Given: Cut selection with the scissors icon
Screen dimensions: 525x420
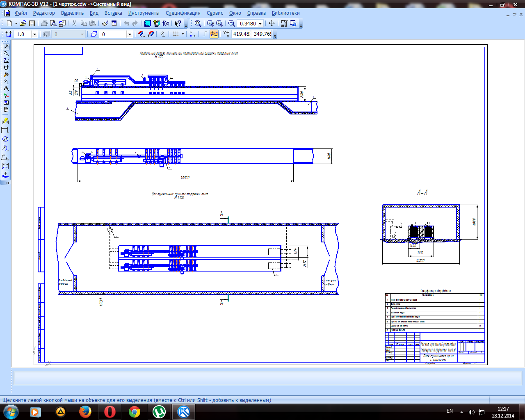Looking at the screenshot, I should pyautogui.click(x=75, y=23).
